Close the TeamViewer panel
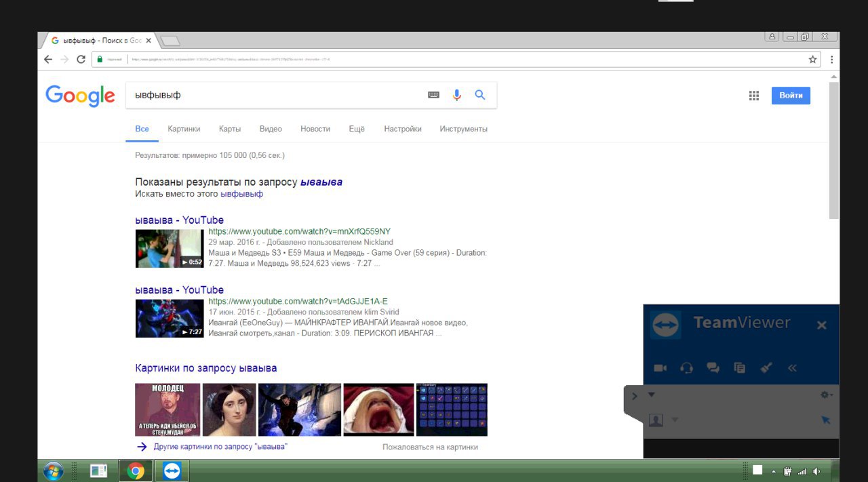Image resolution: width=868 pixels, height=482 pixels. (x=822, y=325)
